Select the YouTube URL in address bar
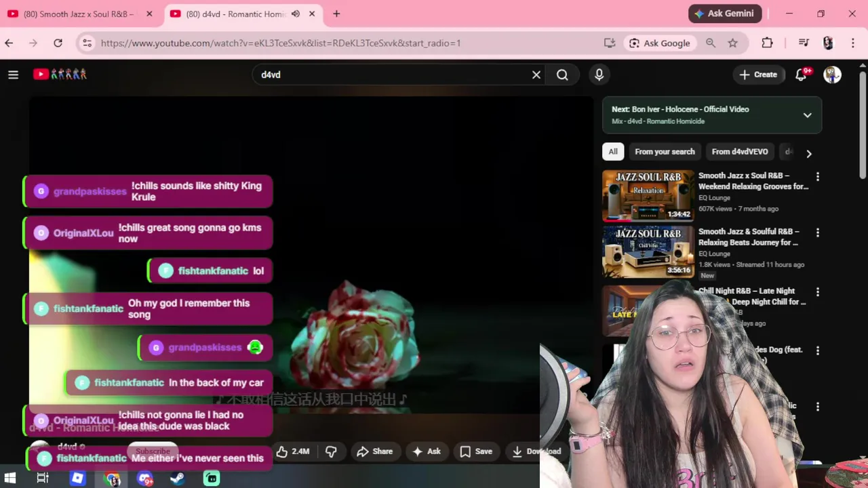The image size is (868, 488). coord(281,43)
